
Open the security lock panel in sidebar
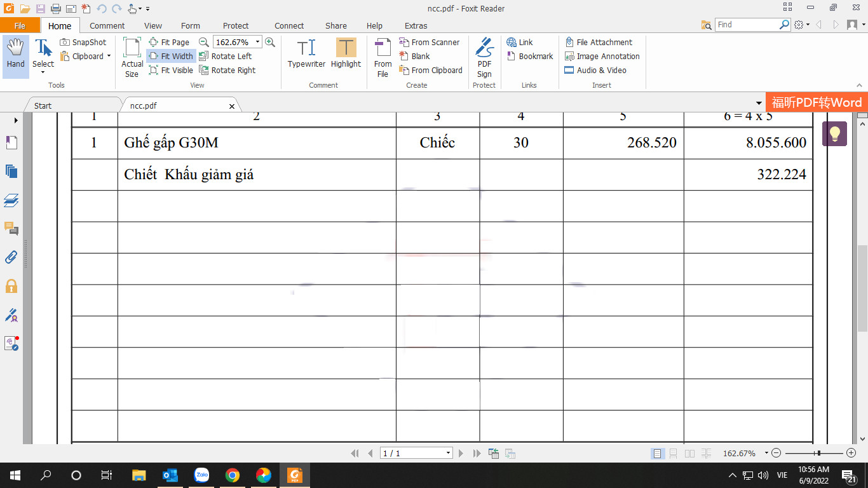click(x=11, y=286)
